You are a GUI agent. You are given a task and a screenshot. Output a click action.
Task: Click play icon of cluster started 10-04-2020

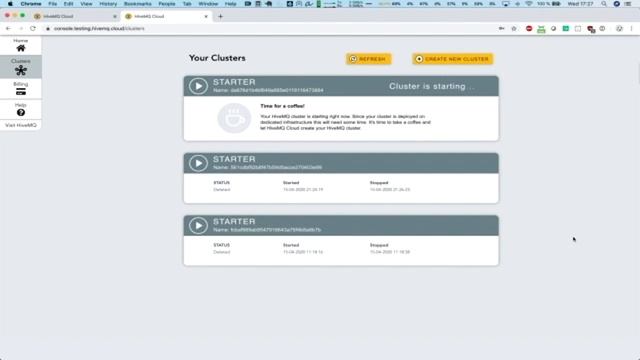(198, 163)
